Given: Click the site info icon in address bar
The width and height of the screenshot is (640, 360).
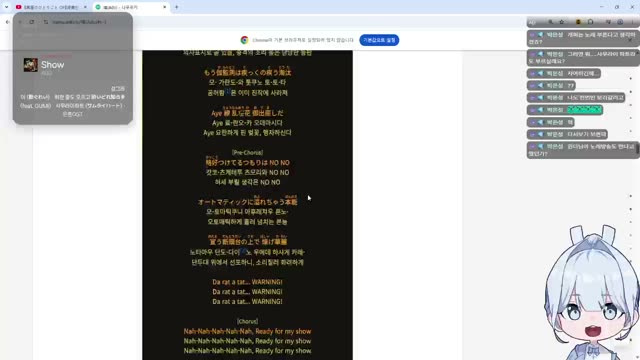Looking at the screenshot, I should click(x=46, y=22).
